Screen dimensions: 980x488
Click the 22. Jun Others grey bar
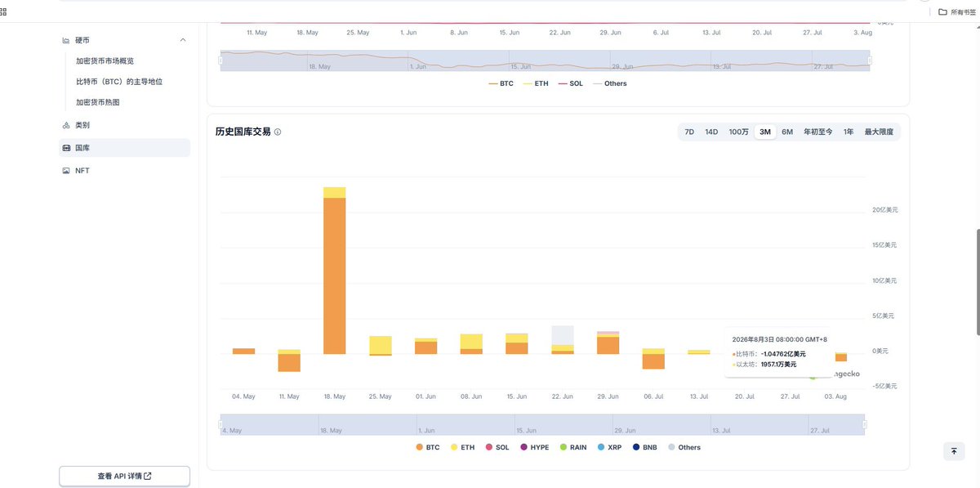[562, 335]
